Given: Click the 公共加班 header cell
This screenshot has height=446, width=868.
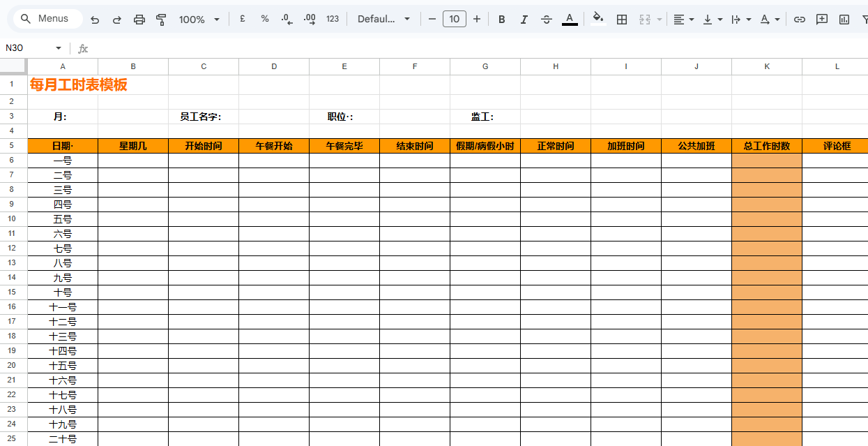Looking at the screenshot, I should coord(696,146).
